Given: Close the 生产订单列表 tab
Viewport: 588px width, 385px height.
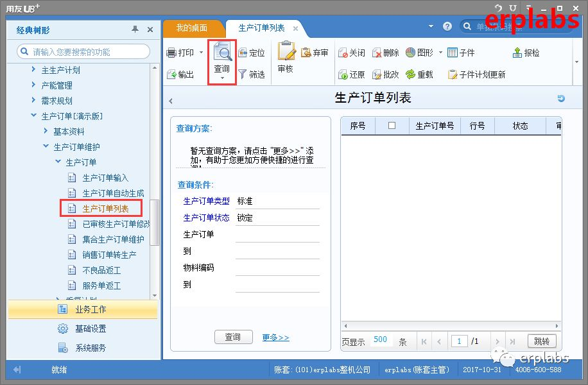Looking at the screenshot, I should point(295,28).
